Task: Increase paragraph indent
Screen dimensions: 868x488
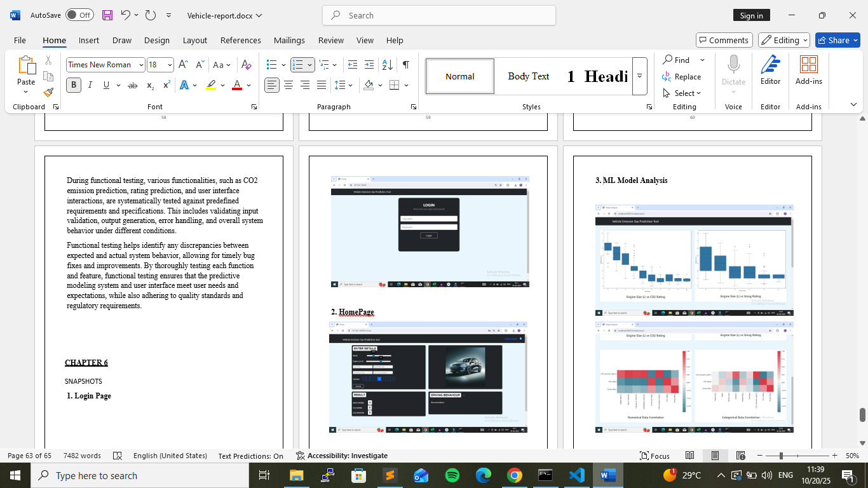Action: [x=369, y=65]
